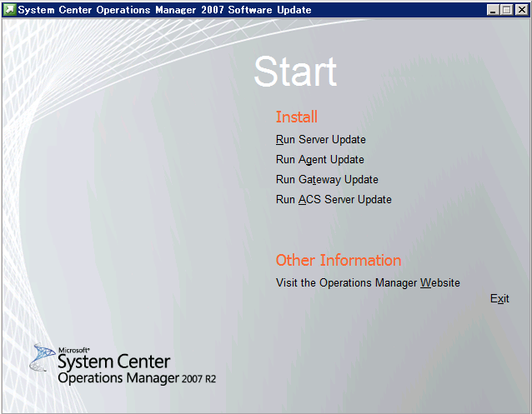The width and height of the screenshot is (532, 414).
Task: Click the large Start title text
Action: (x=295, y=72)
